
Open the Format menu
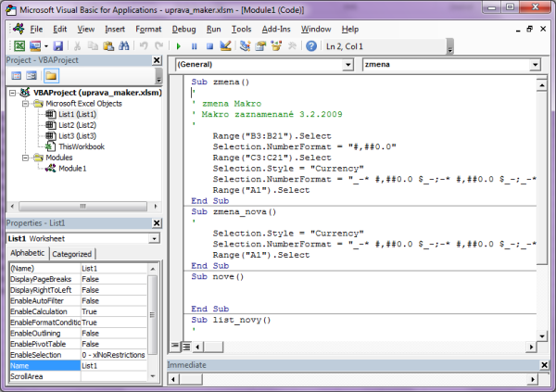click(148, 29)
